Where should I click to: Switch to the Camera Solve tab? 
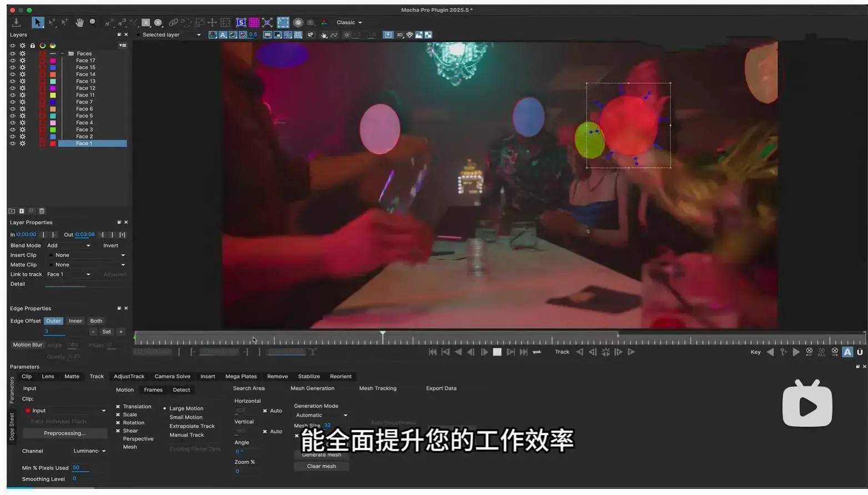172,376
